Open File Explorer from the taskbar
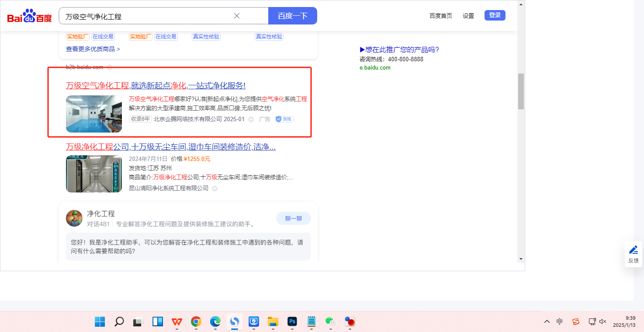Viewport: 644px width, 332px height. (x=273, y=322)
